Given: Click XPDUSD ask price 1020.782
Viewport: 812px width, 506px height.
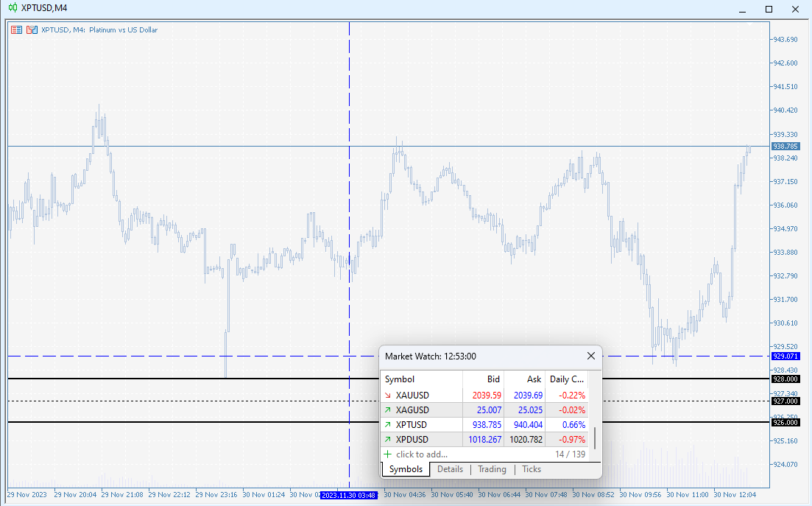Looking at the screenshot, I should [x=526, y=439].
